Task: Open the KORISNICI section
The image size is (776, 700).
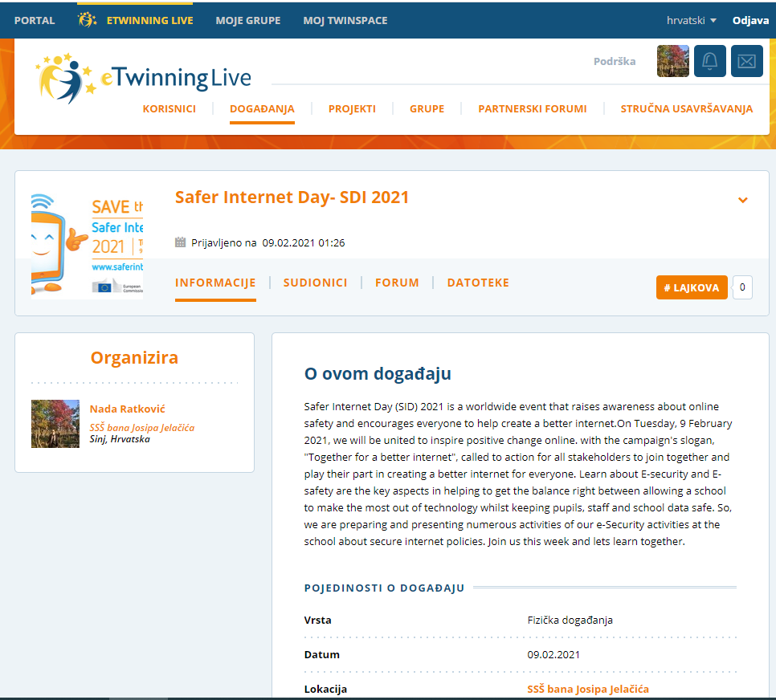Action: (169, 109)
